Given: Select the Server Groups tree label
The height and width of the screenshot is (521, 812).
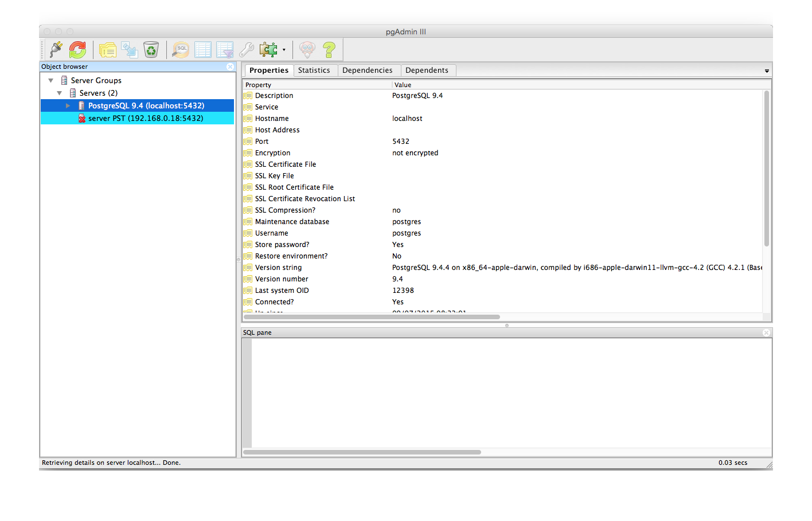Looking at the screenshot, I should point(96,80).
